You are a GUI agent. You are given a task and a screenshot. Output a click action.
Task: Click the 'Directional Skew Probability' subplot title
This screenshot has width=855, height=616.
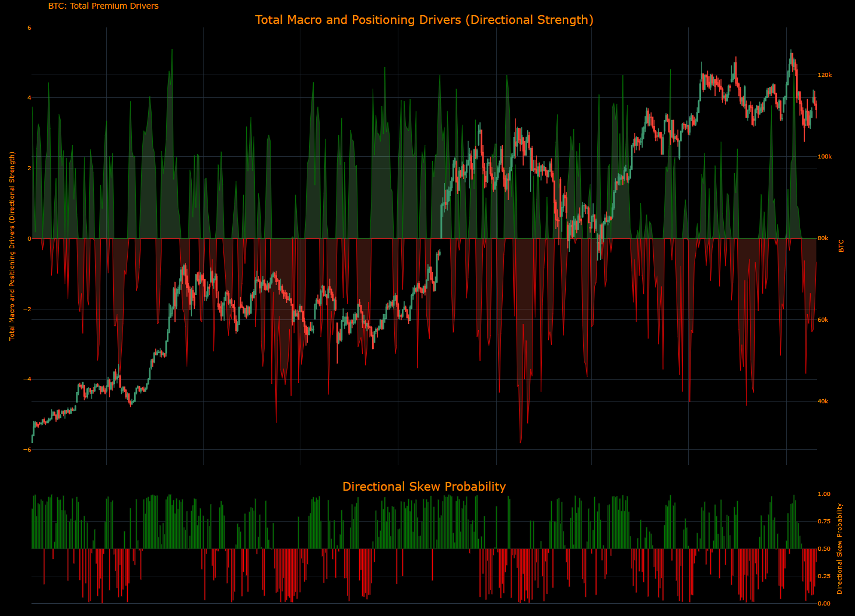click(425, 486)
